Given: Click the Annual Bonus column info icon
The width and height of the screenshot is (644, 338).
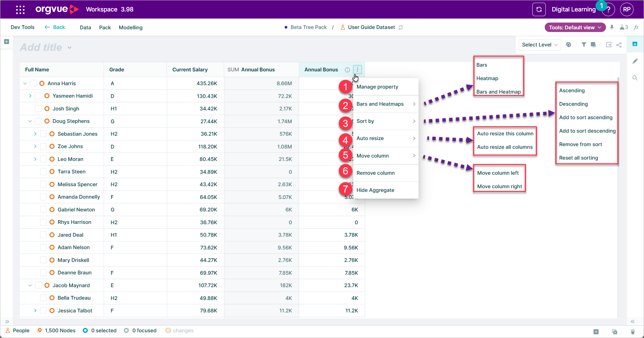Looking at the screenshot, I should [347, 70].
